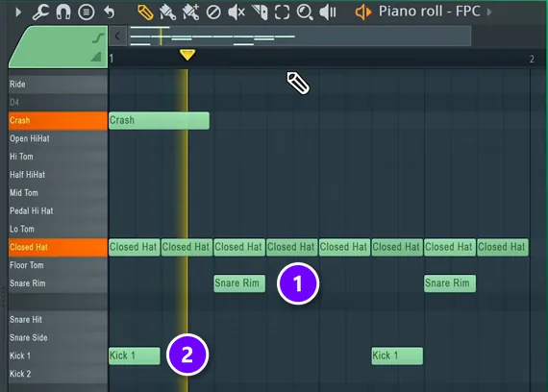The image size is (548, 392).
Task: Select the Ride drum key
Action: pos(58,85)
